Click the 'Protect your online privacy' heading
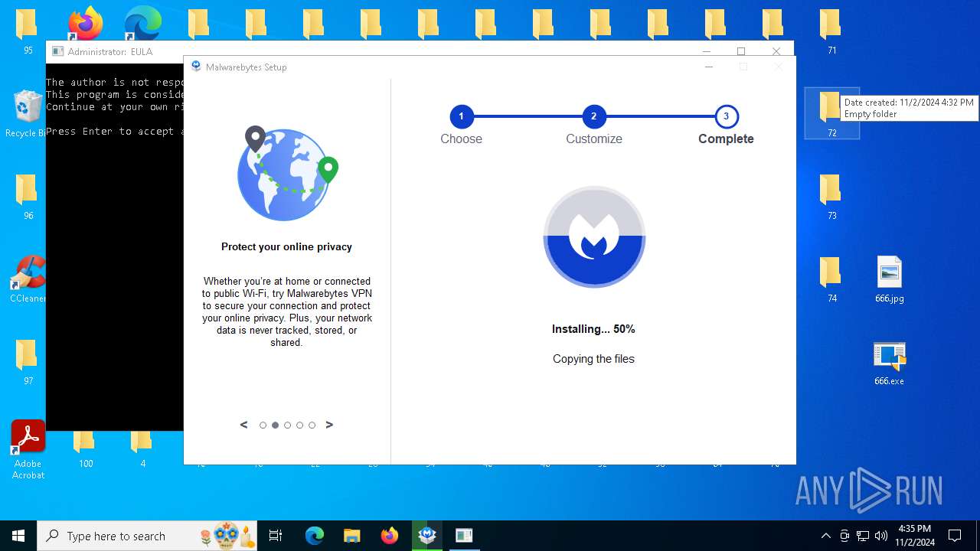 286,246
